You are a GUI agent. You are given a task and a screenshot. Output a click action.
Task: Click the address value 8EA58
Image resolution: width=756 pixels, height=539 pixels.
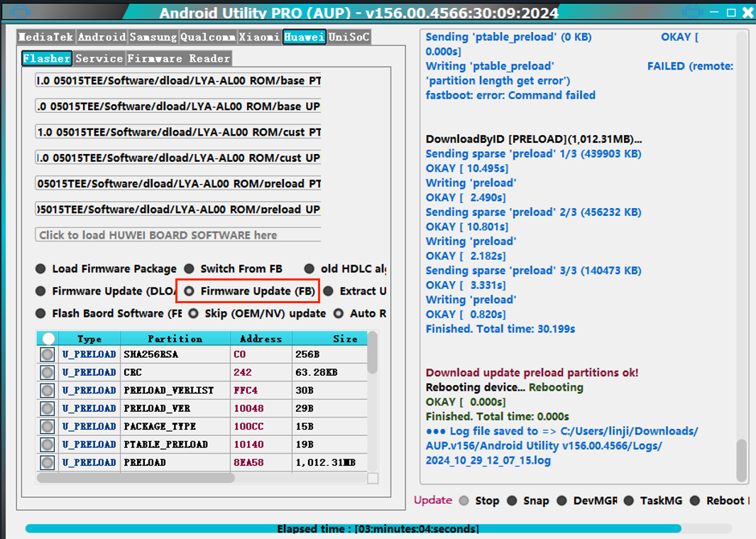(x=248, y=463)
